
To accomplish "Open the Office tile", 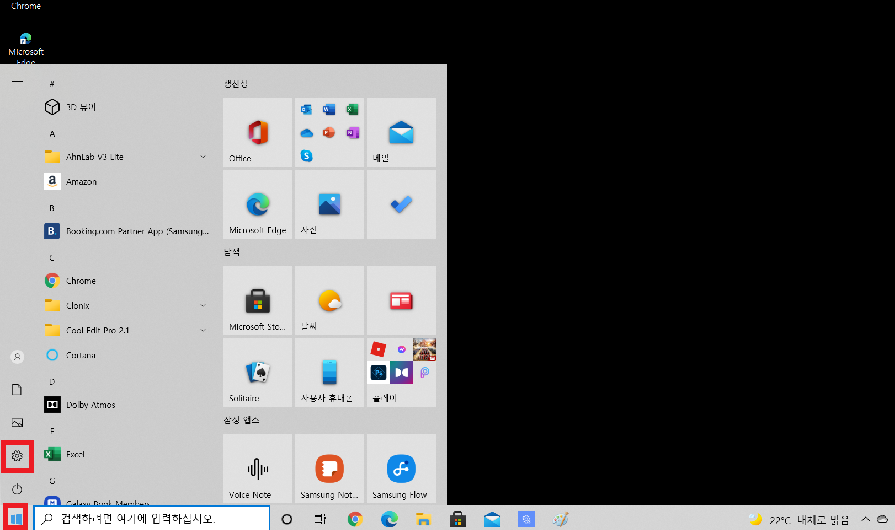I will click(257, 132).
